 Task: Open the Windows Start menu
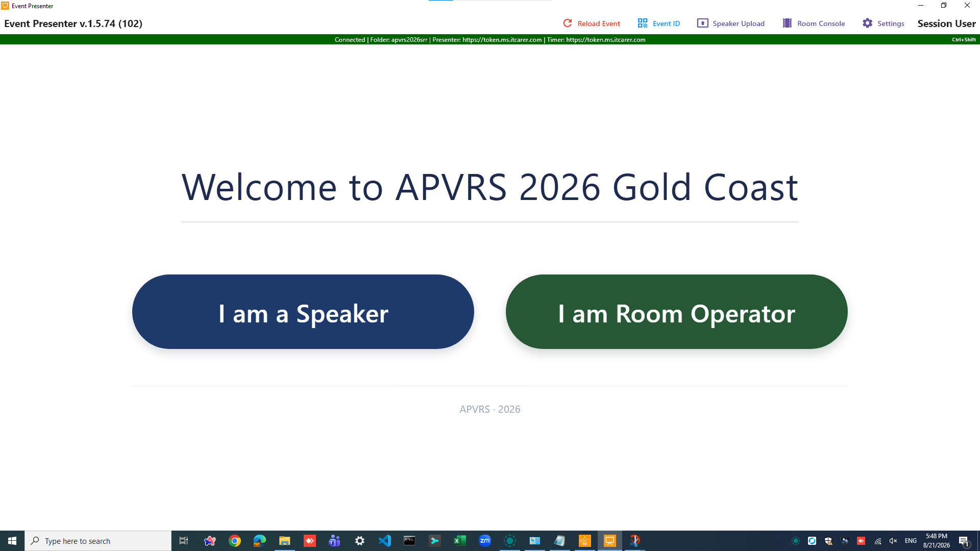click(x=12, y=541)
